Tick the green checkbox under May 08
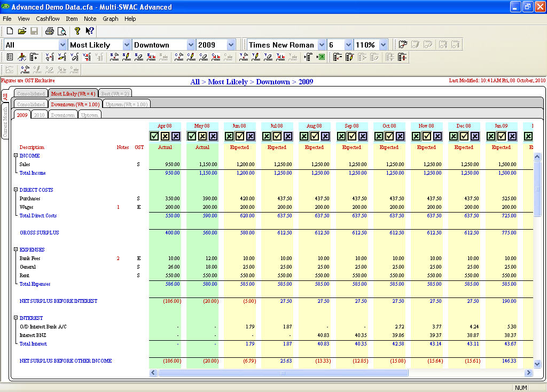This screenshot has width=547, height=392. pos(192,136)
